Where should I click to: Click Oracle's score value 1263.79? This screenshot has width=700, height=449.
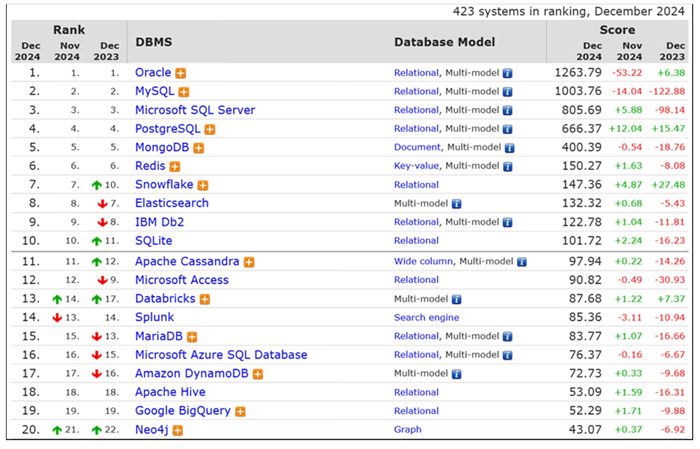click(578, 72)
